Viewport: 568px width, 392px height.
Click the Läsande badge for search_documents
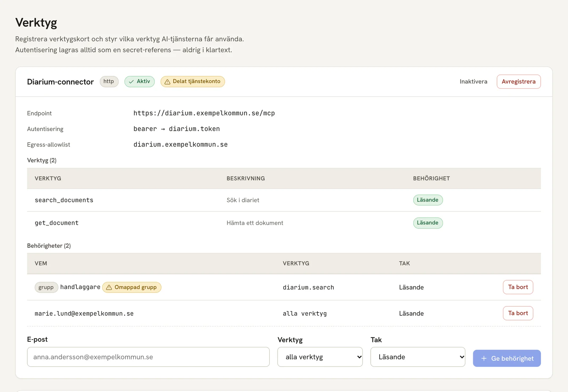click(428, 200)
